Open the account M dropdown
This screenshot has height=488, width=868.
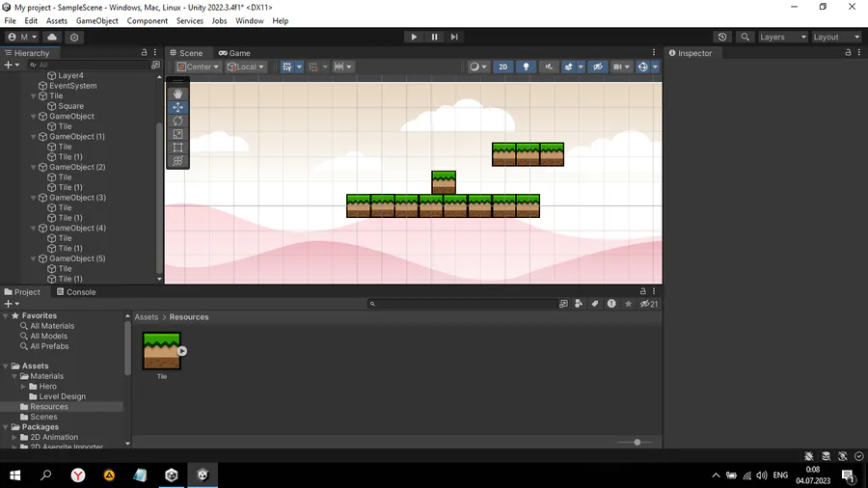click(x=22, y=37)
